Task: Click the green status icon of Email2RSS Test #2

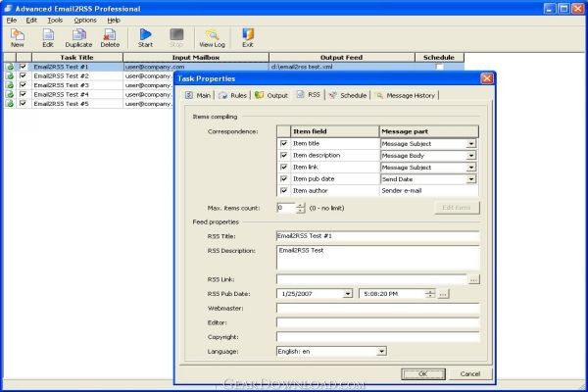Action: (10, 75)
